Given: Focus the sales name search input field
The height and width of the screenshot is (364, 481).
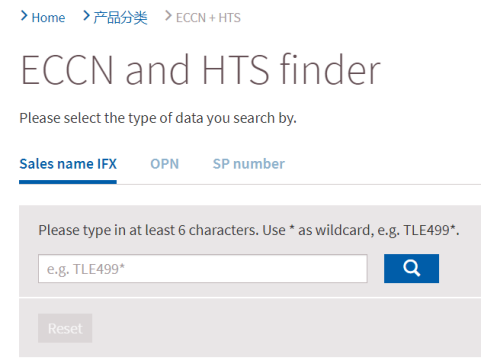Looking at the screenshot, I should coord(203,269).
